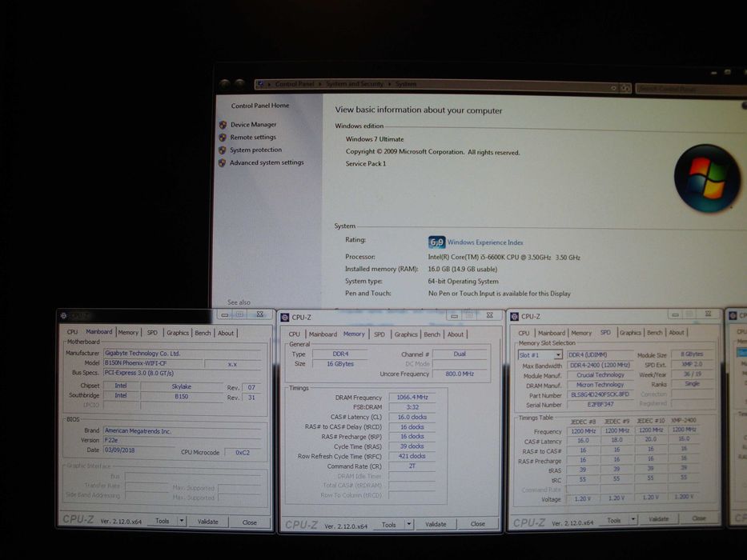
Task: Click the shield icon beside Device Manager
Action: coord(223,125)
